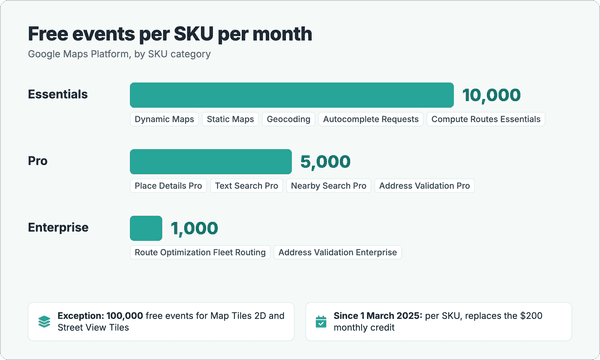Viewport: 600px width, 360px height.
Task: Click the Pro row label
Action: (38, 161)
